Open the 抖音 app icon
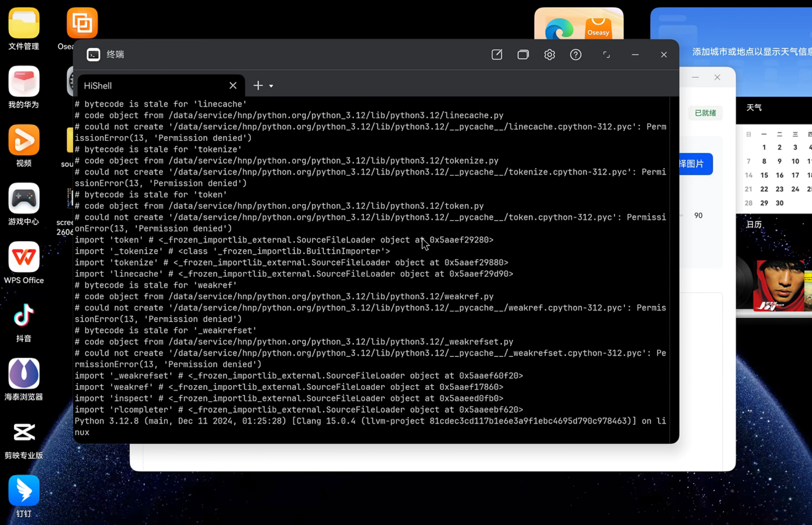 click(24, 315)
